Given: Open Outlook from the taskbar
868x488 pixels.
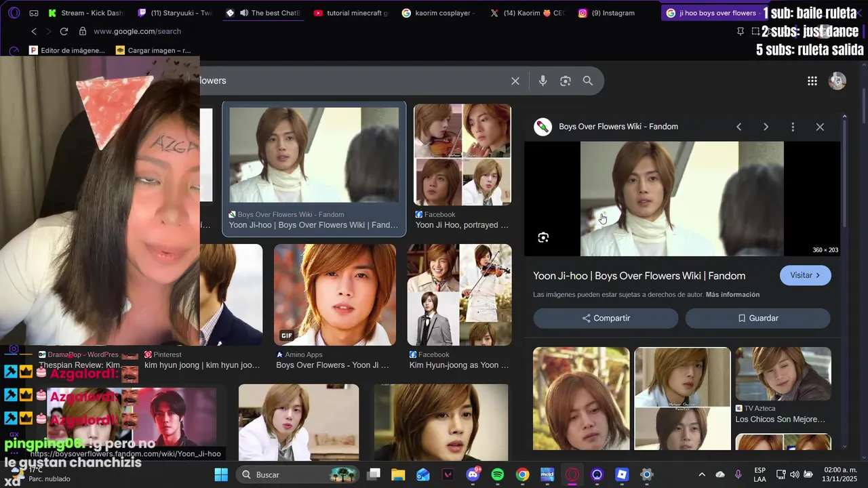Looking at the screenshot, I should (423, 474).
